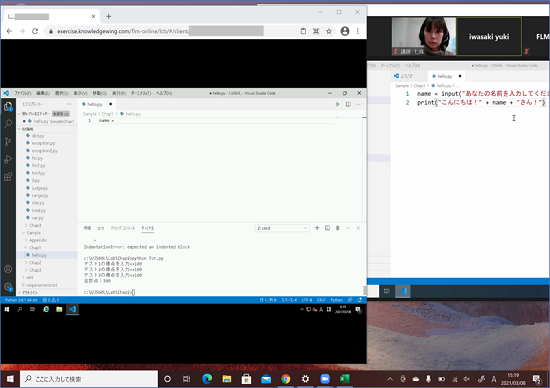The image size is (550, 388).
Task: Open the Manage gear icon in activity bar
Action: (x=8, y=286)
